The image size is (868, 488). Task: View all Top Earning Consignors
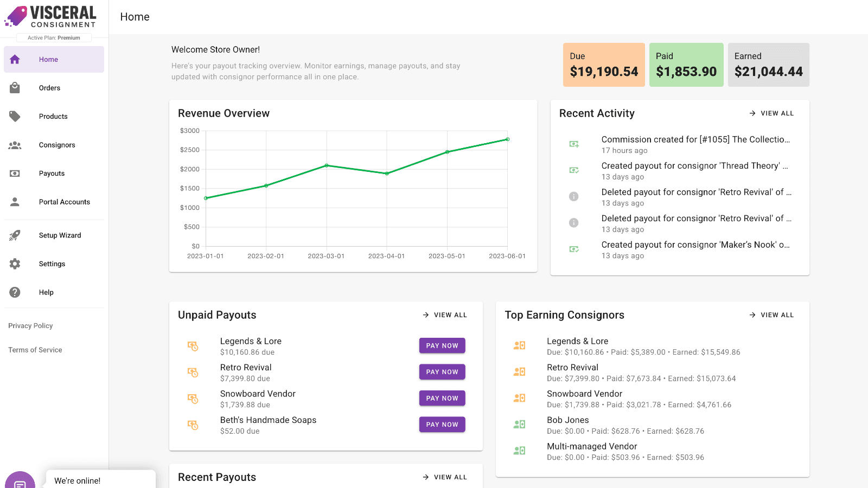click(x=771, y=315)
